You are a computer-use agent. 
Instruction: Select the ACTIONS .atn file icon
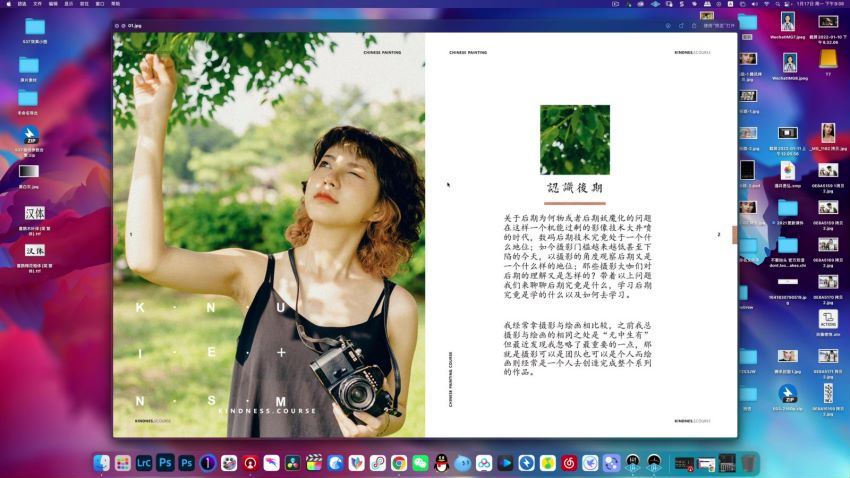(x=828, y=319)
